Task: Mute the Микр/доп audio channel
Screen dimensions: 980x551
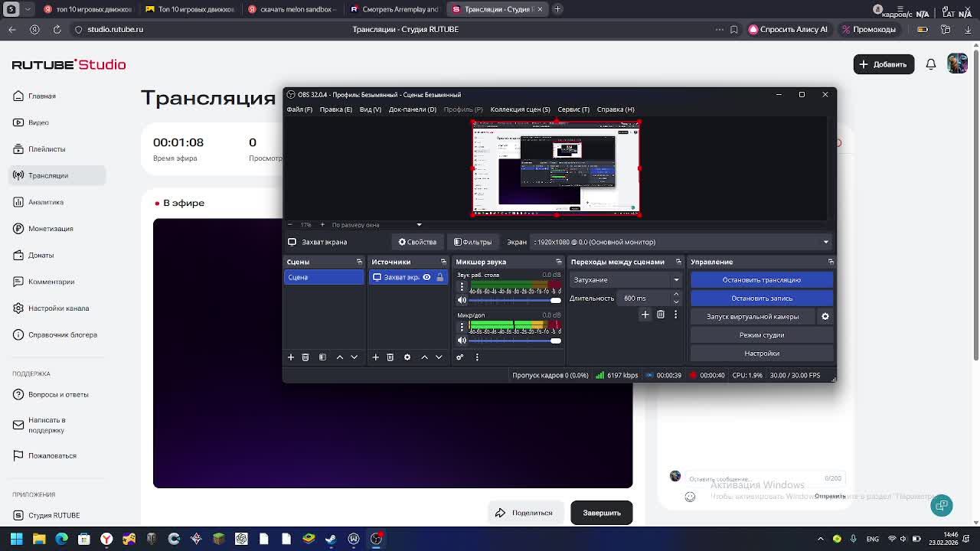Action: [x=462, y=341]
